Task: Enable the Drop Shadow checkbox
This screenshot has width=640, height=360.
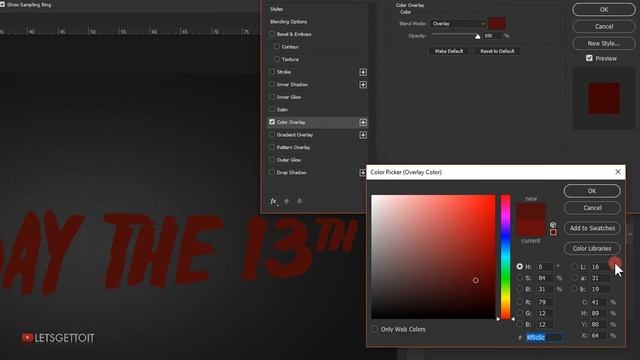Action: 272,172
